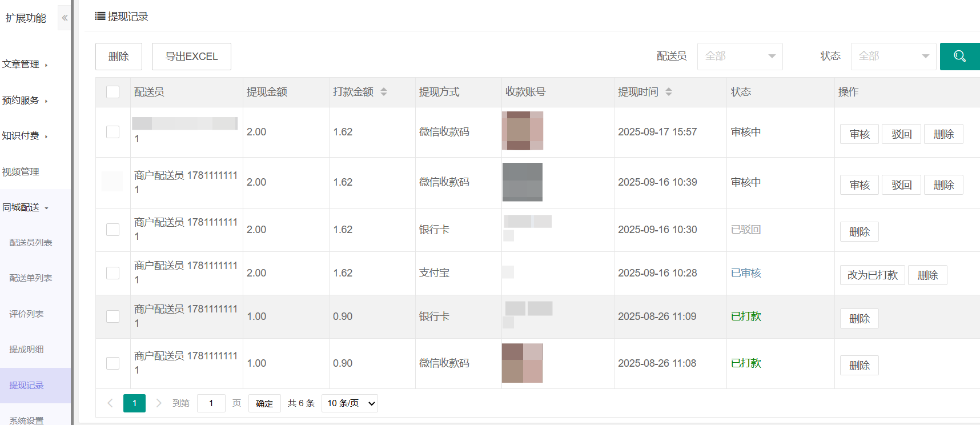Click the 导出EXCEL button

(x=191, y=57)
